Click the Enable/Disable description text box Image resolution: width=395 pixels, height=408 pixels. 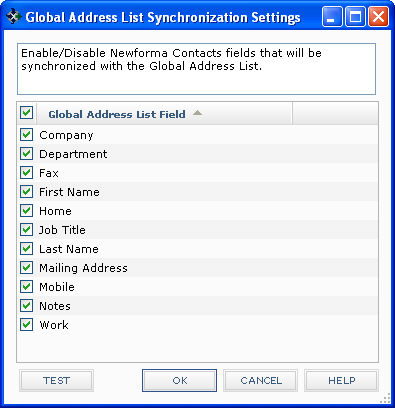pyautogui.click(x=196, y=69)
